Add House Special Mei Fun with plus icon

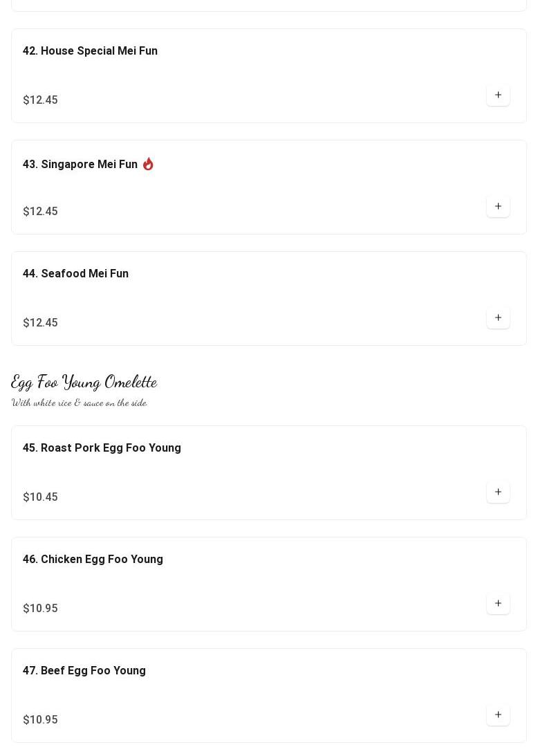498,95
